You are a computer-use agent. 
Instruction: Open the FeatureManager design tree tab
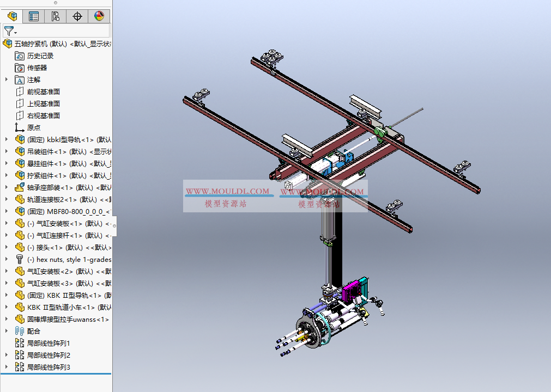12,16
